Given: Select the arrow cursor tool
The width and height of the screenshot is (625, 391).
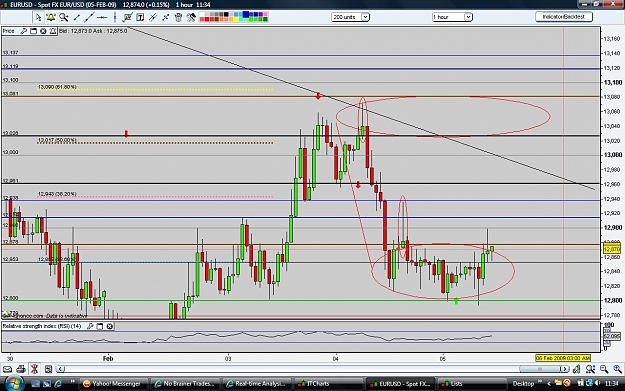Looking at the screenshot, I should pyautogui.click(x=38, y=17).
